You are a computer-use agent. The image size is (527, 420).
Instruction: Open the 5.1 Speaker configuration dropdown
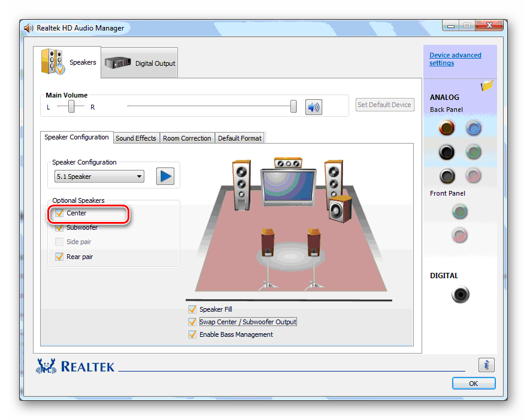99,176
